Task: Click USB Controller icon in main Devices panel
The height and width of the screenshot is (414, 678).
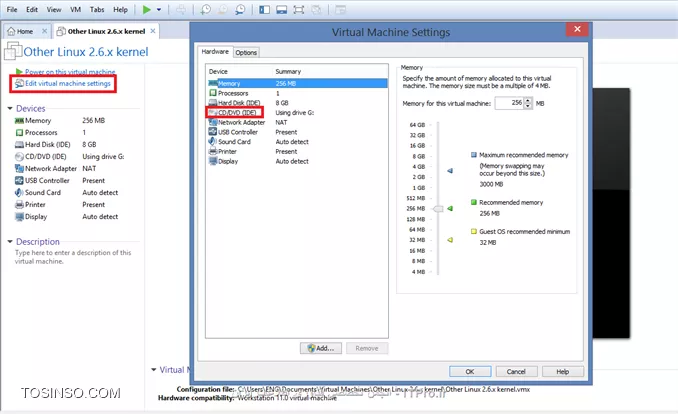Action: (x=19, y=180)
